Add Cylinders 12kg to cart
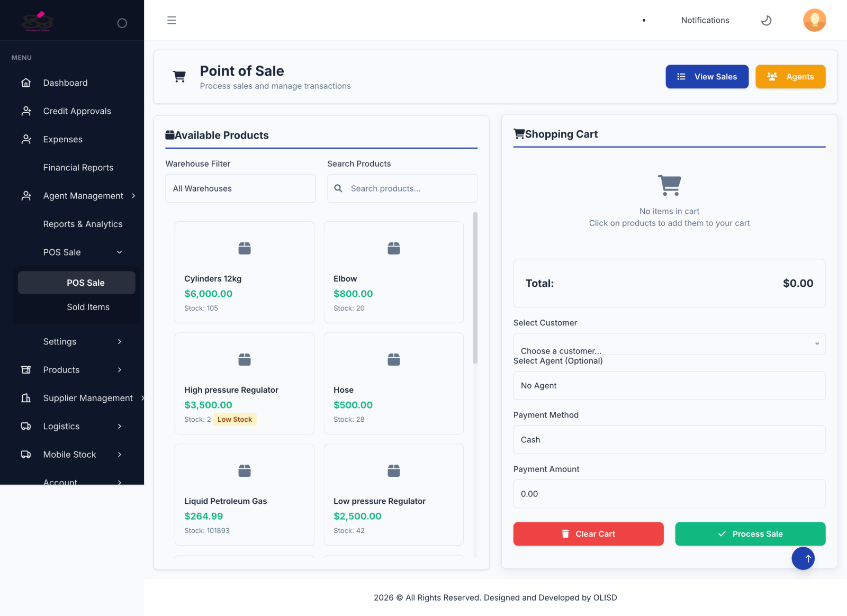The width and height of the screenshot is (847, 616). (245, 272)
